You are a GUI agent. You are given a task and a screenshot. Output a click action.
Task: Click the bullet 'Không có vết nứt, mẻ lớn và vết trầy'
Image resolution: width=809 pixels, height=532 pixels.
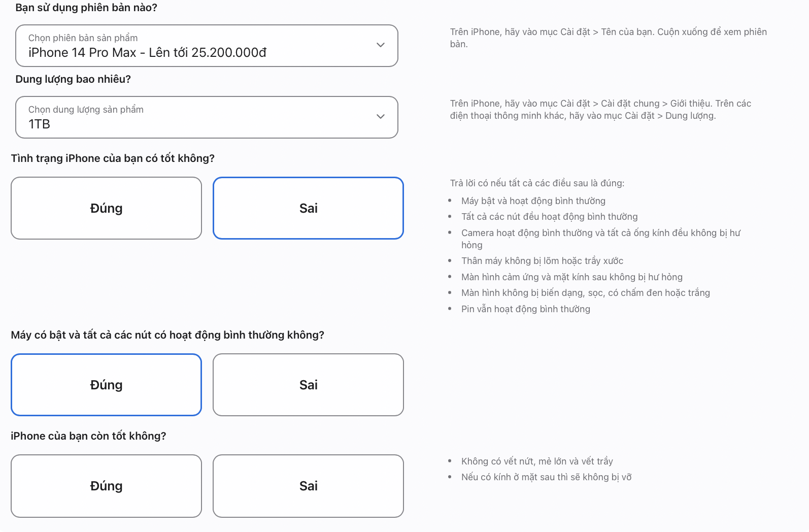click(x=537, y=461)
